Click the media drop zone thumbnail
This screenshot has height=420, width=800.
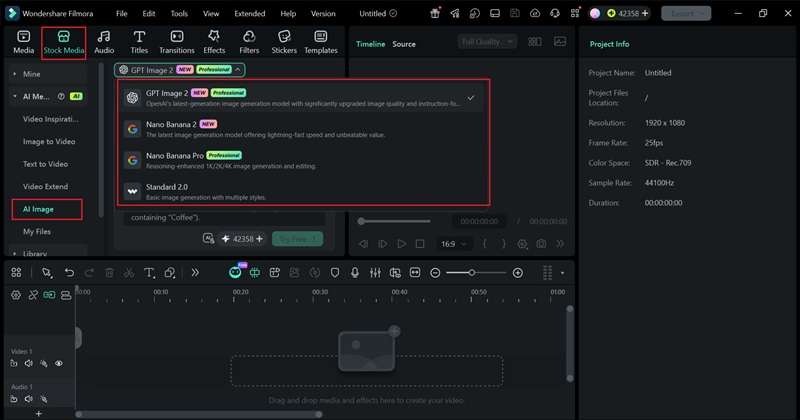[367, 351]
